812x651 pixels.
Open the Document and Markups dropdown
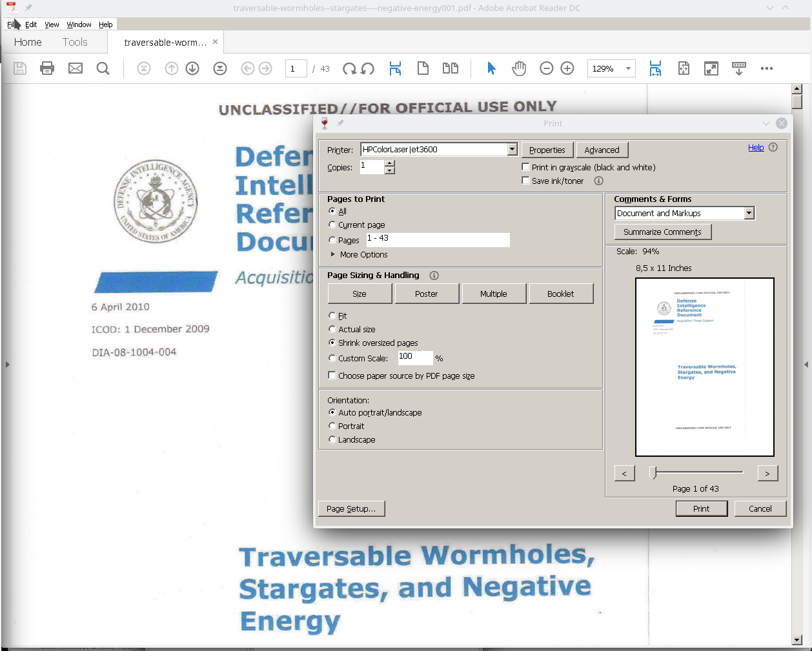(749, 214)
